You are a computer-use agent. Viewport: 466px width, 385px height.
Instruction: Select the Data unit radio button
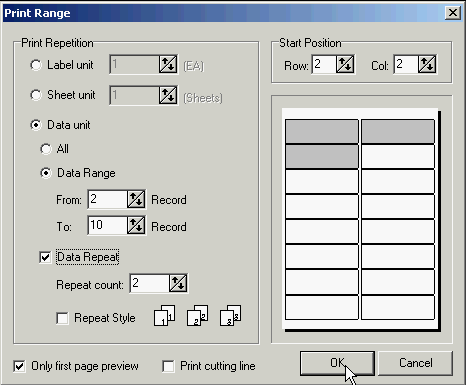tap(36, 125)
